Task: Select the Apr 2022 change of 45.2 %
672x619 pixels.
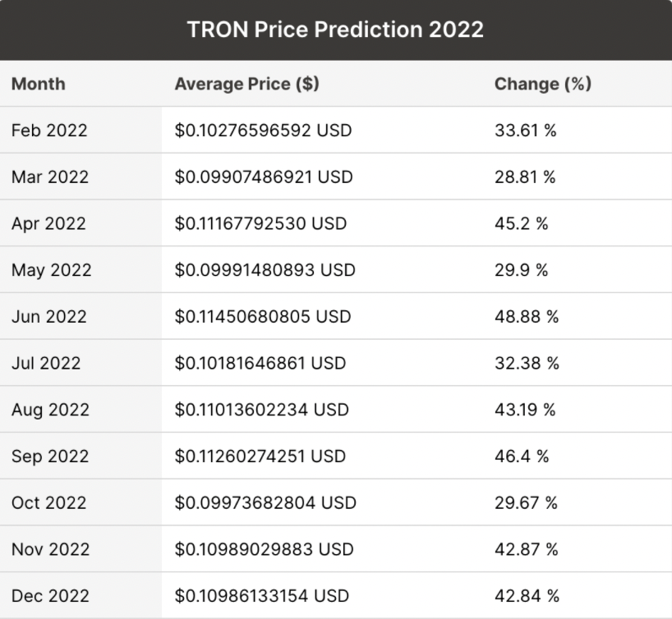Action: pos(521,223)
